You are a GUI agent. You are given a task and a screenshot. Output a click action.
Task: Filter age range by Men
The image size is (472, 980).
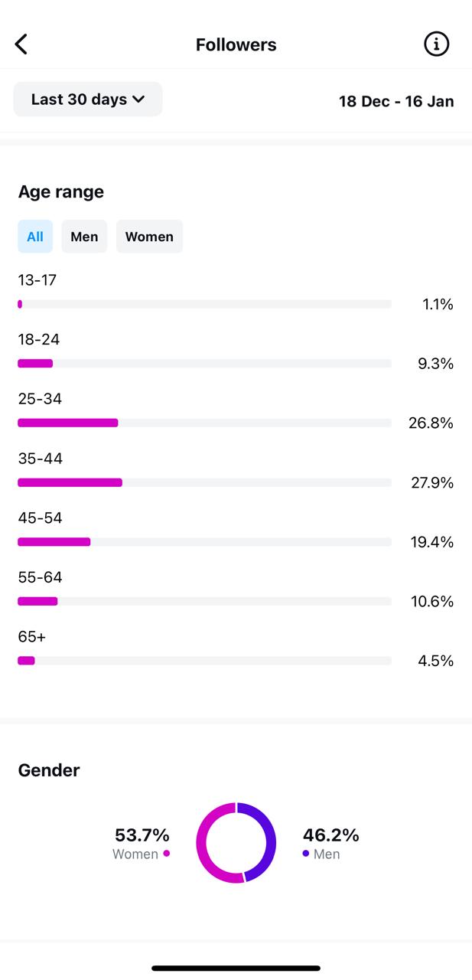coord(84,237)
